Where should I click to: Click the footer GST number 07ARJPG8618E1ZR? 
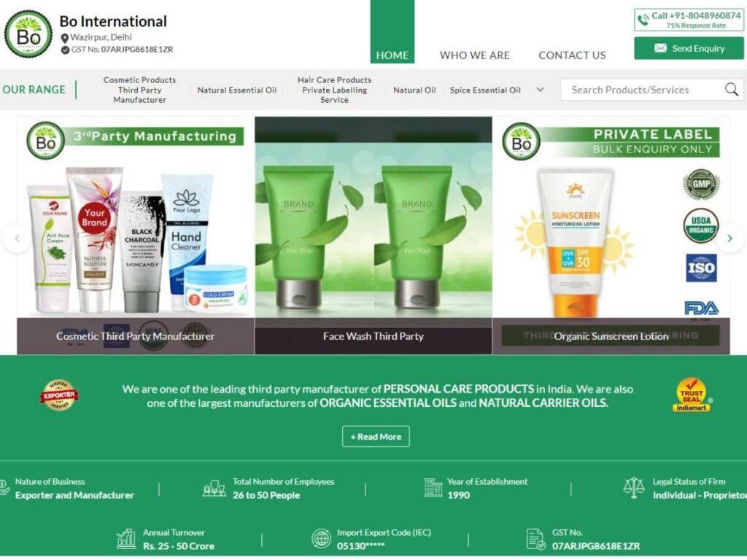(596, 546)
